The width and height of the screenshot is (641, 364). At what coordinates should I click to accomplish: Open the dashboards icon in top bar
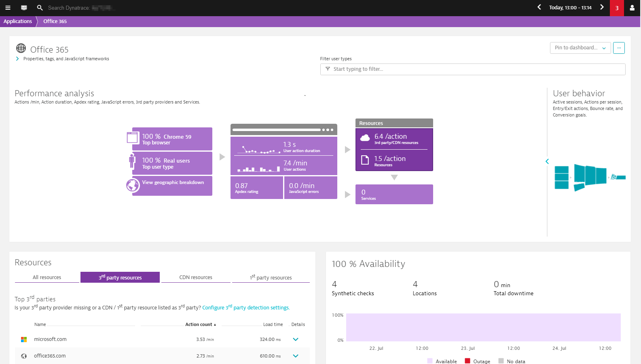point(24,8)
